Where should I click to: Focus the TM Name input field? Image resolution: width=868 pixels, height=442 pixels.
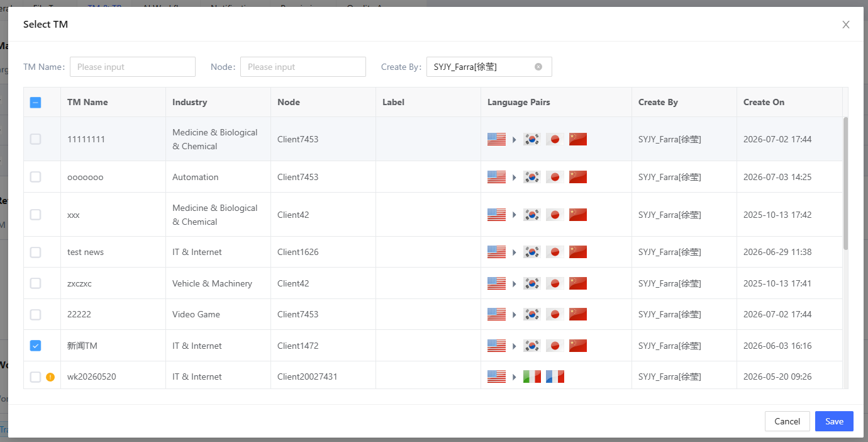point(133,67)
